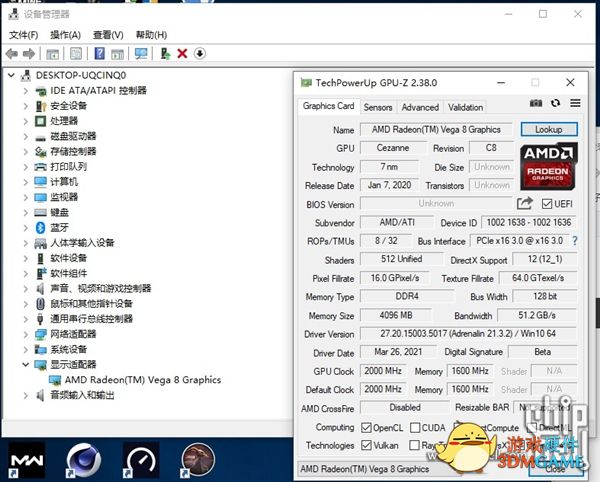The image size is (600, 482).
Task: Select the 键盘 tree item
Action: click(59, 212)
